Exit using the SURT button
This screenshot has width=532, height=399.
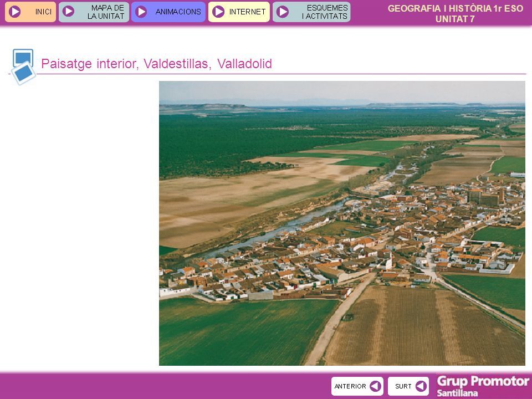(408, 386)
